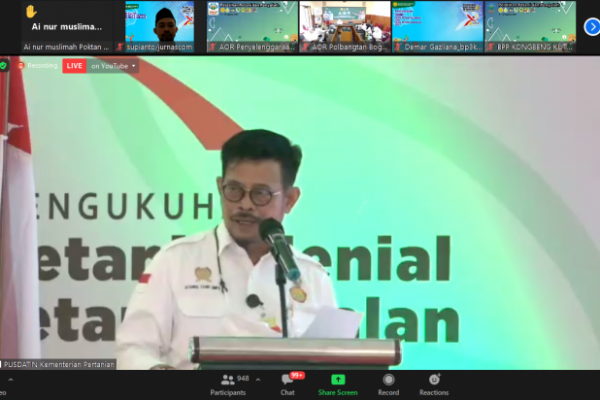Click the 99+ unread chat badge
This screenshot has width=600, height=400.
[x=297, y=375]
